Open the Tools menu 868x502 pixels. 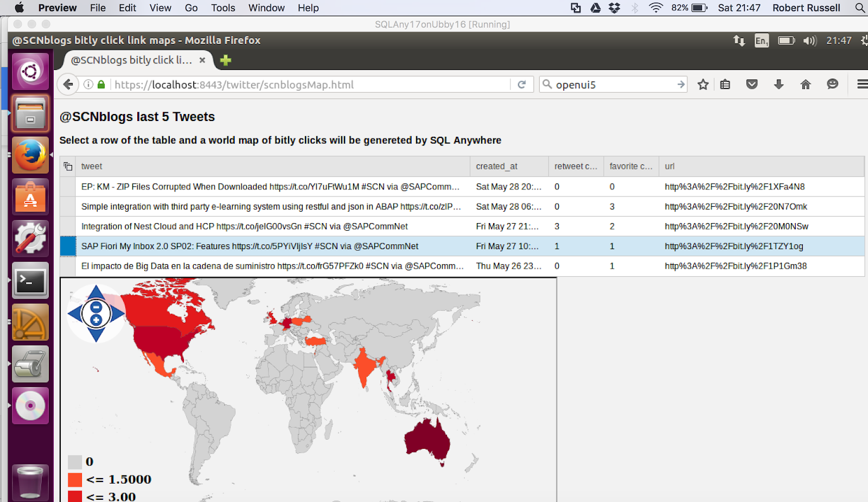[223, 8]
